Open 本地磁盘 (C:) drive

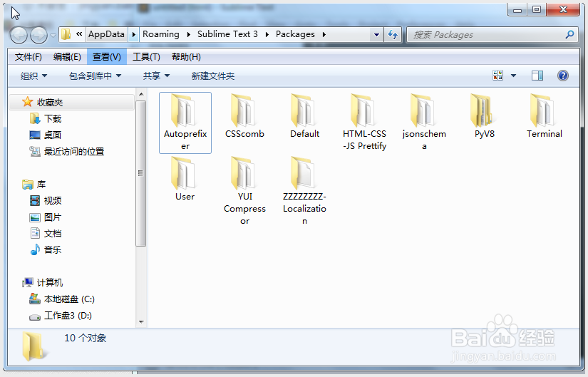[x=62, y=299]
